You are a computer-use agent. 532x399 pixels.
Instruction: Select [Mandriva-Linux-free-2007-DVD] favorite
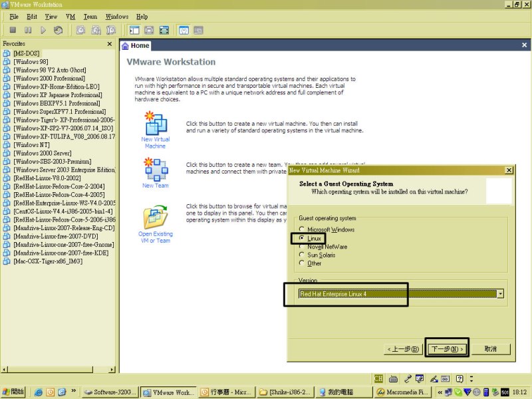click(56, 236)
